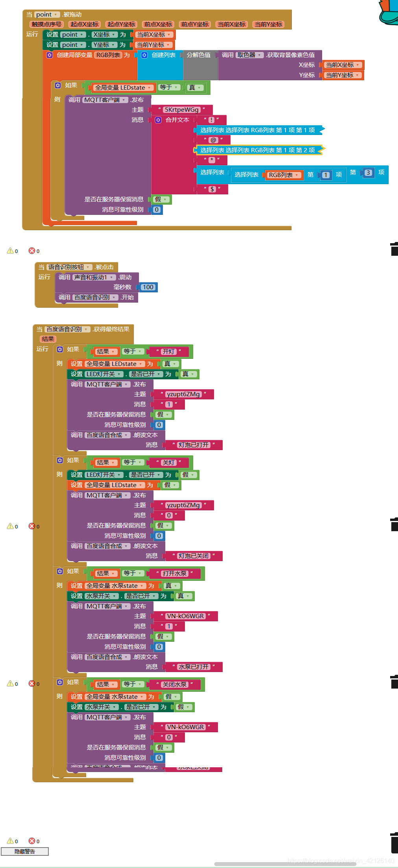398x868 pixels.
Task: Toggle 假 value set for 水泵开关 是否已开
Action: [x=183, y=707]
